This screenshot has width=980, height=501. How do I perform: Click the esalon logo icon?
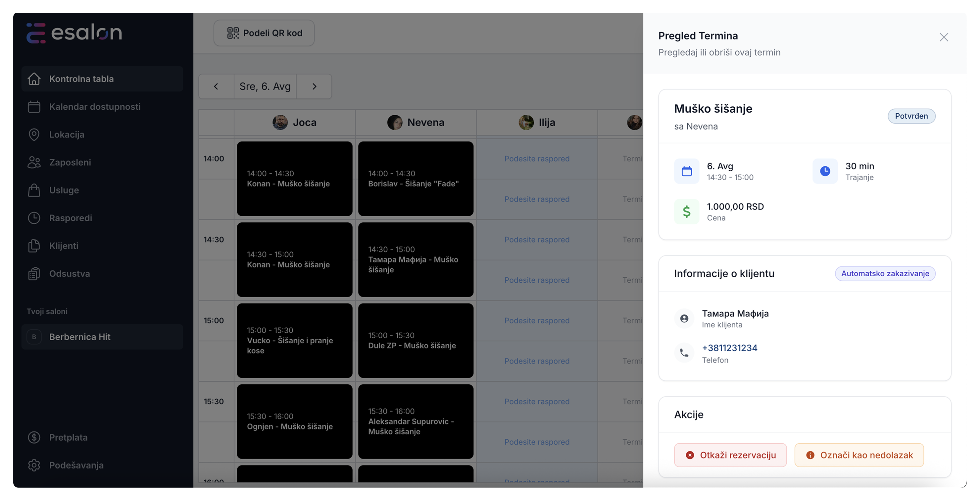36,33
